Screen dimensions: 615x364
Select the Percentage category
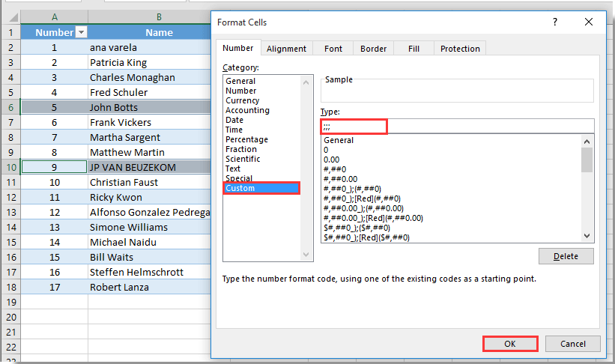click(246, 139)
